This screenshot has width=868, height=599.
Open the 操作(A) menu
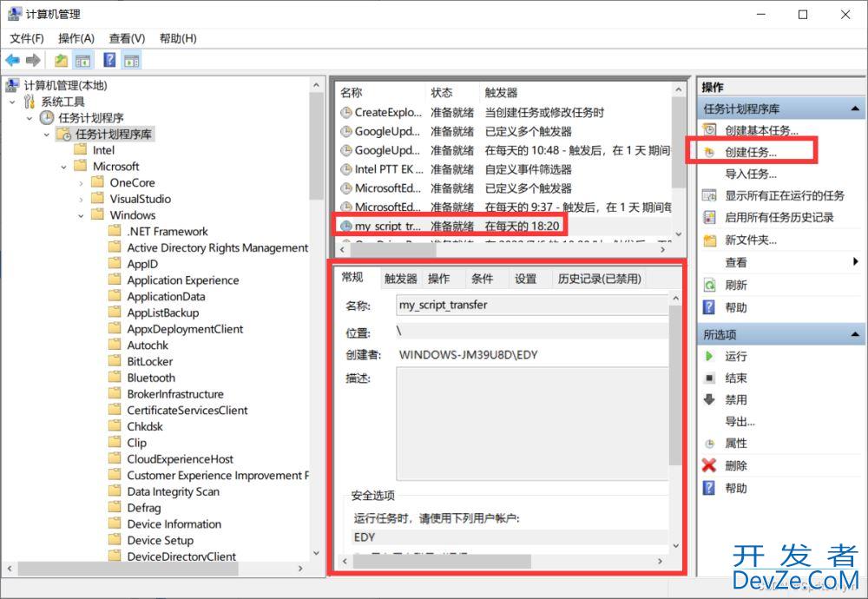click(76, 38)
